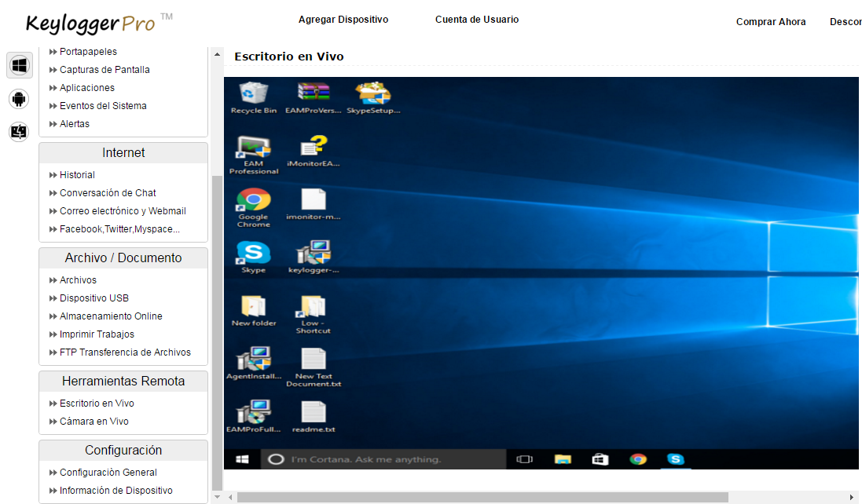Click the Internet section header
This screenshot has height=504, width=862.
point(123,153)
